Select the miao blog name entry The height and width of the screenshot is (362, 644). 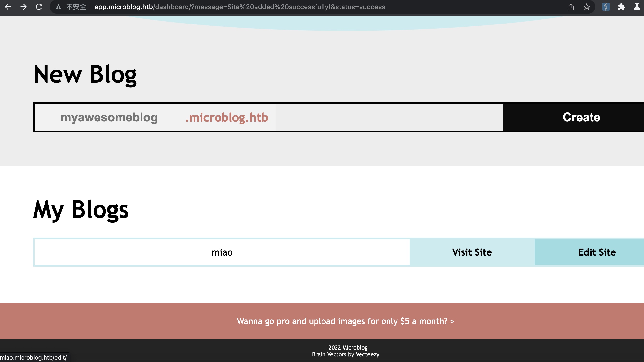(x=222, y=252)
